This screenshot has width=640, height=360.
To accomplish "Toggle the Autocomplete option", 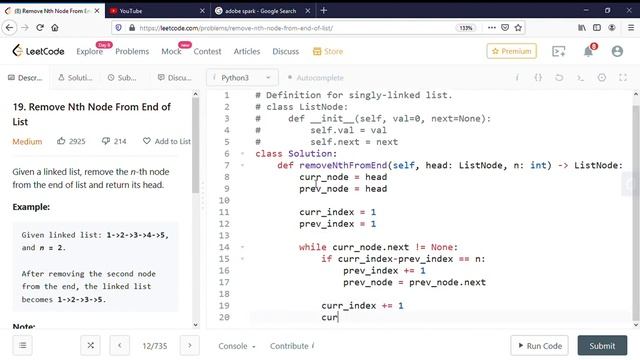I will (x=316, y=77).
